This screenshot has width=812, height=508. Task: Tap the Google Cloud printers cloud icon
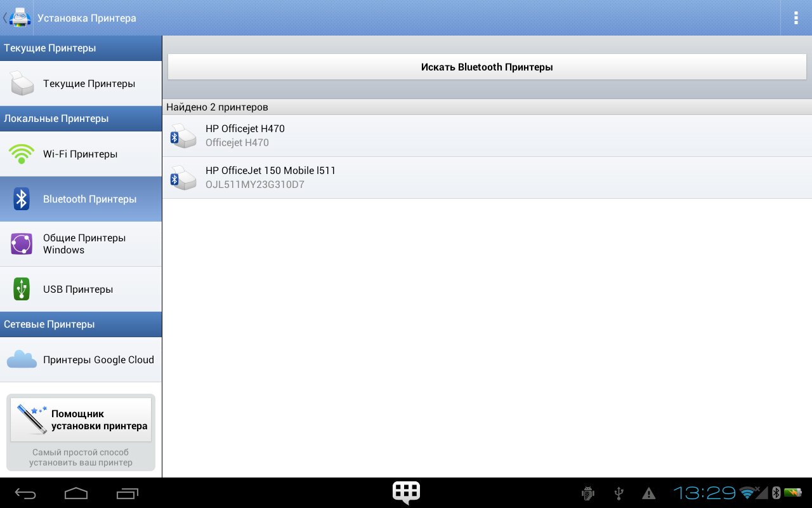[x=22, y=359]
